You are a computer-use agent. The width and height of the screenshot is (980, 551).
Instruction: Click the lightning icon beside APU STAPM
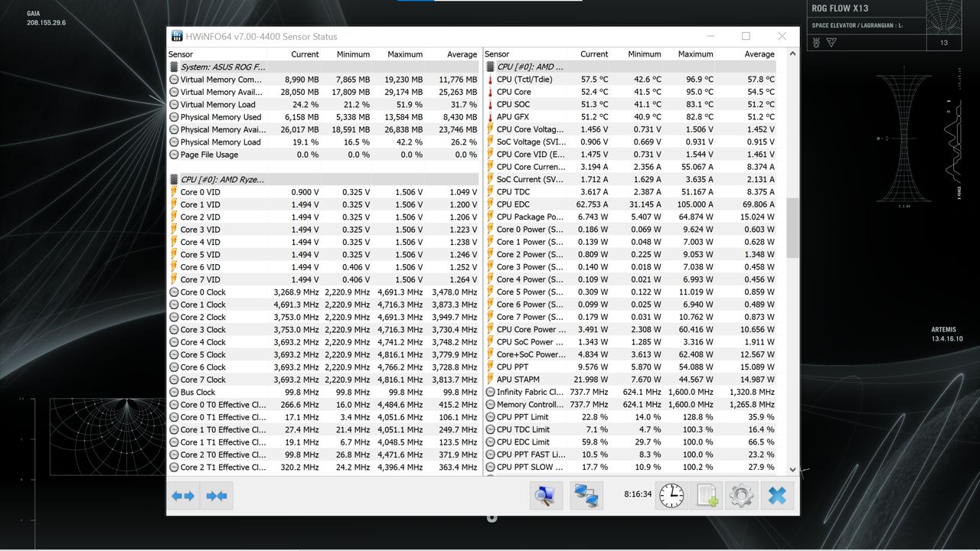point(491,380)
